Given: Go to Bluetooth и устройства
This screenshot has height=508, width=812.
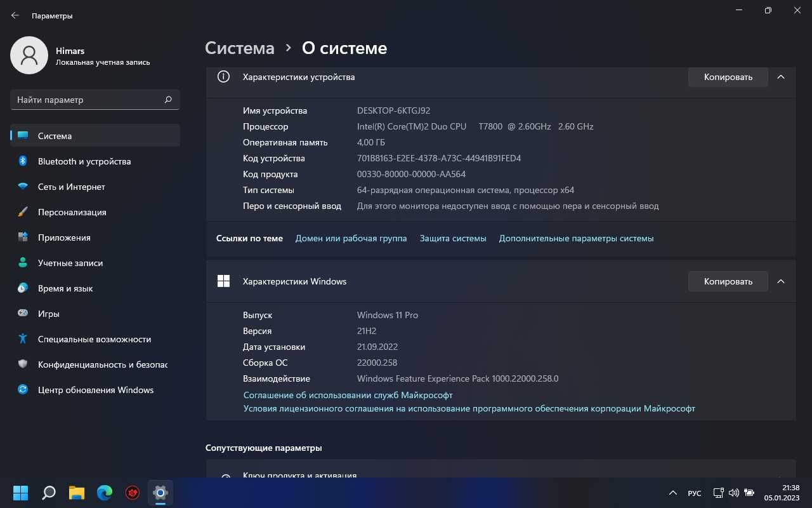Looking at the screenshot, I should [95, 161].
